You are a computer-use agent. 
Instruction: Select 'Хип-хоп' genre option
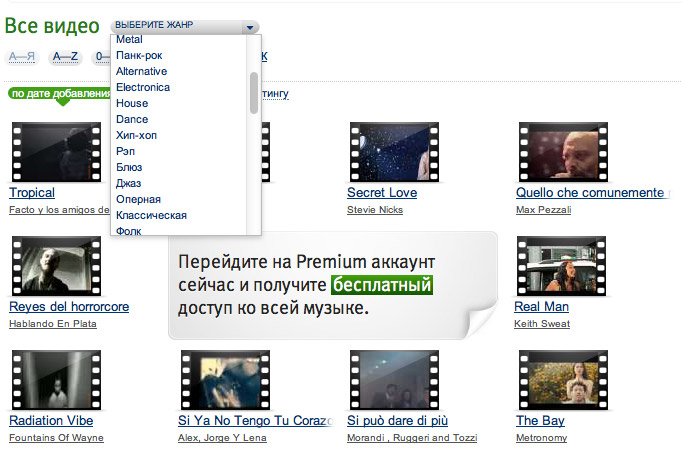coord(136,135)
